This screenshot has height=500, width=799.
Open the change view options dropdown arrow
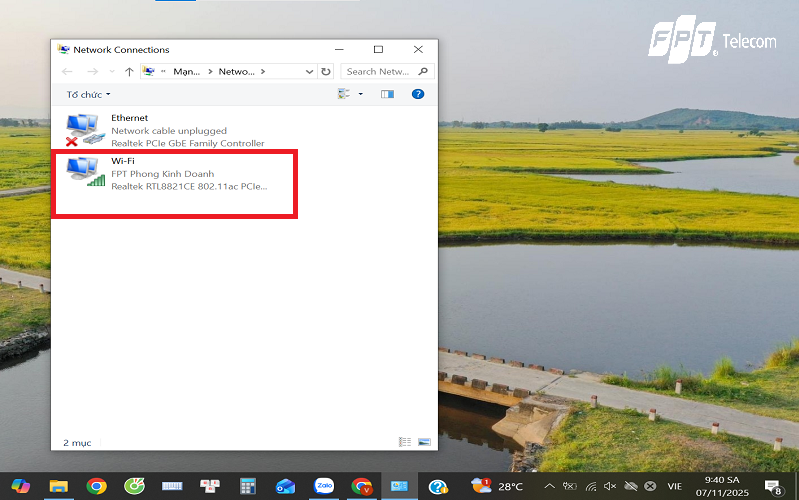tap(361, 94)
